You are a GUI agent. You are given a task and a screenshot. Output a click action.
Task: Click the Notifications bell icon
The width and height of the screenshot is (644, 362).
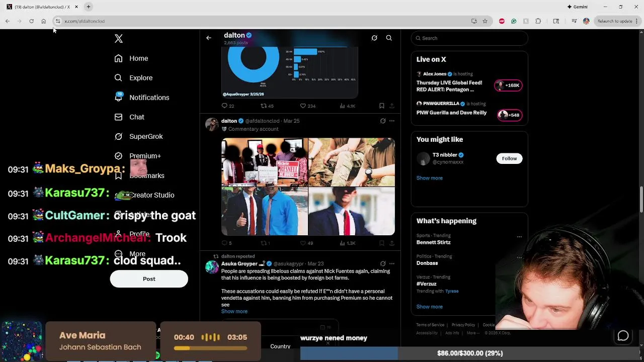[118, 98]
